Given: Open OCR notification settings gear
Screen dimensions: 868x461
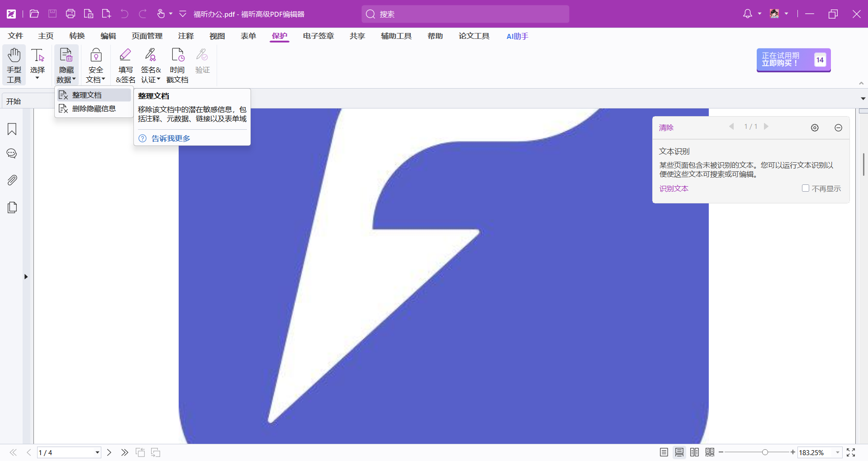Looking at the screenshot, I should point(815,128).
